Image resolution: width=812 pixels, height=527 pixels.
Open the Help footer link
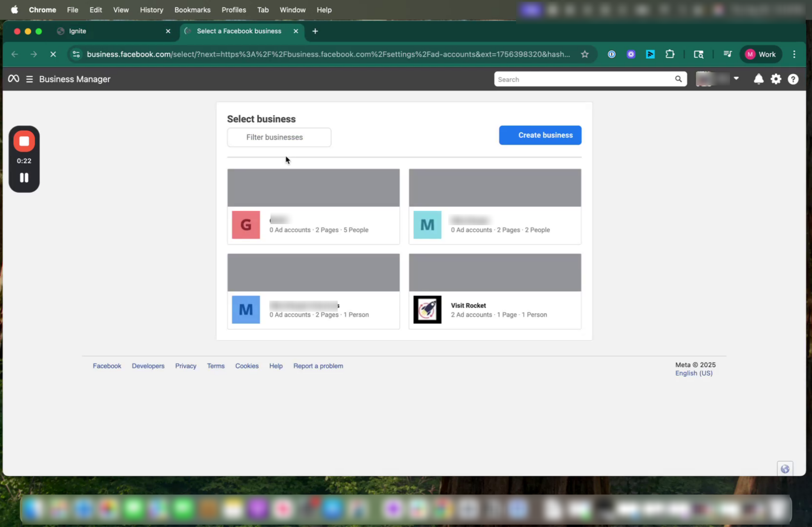coord(276,366)
